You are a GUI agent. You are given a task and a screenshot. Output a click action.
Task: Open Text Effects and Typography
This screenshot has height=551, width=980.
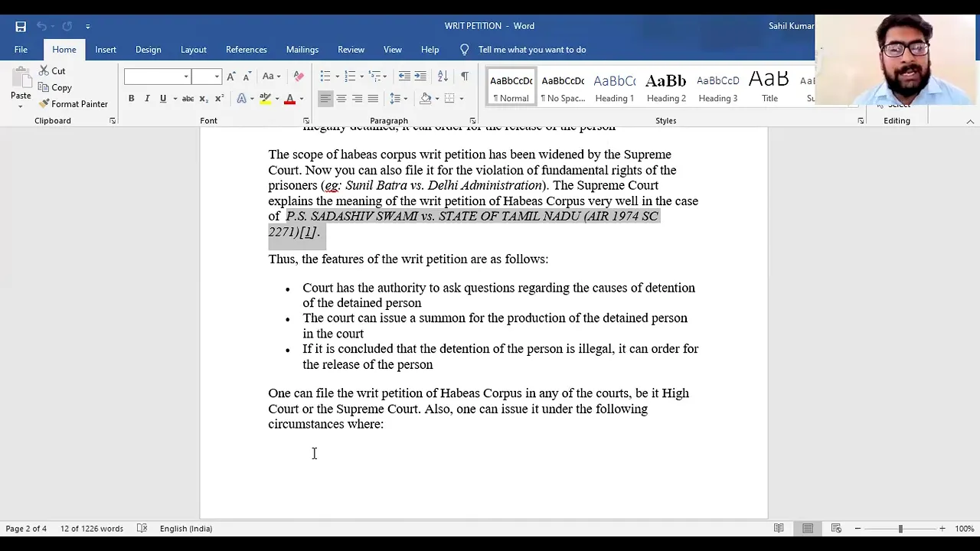pos(241,99)
